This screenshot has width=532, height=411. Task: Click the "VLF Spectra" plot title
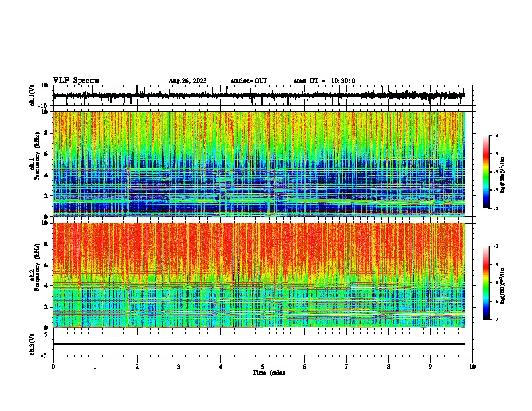click(x=76, y=81)
